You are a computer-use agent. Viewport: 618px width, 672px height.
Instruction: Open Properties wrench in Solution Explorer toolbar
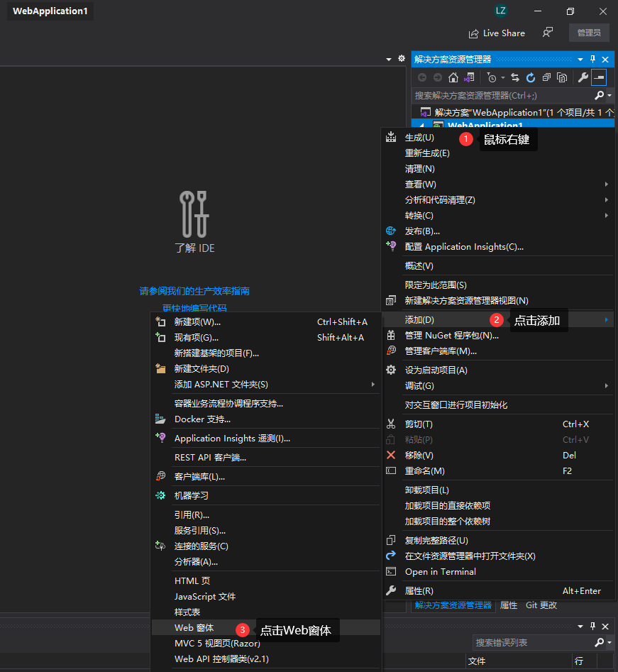point(583,77)
